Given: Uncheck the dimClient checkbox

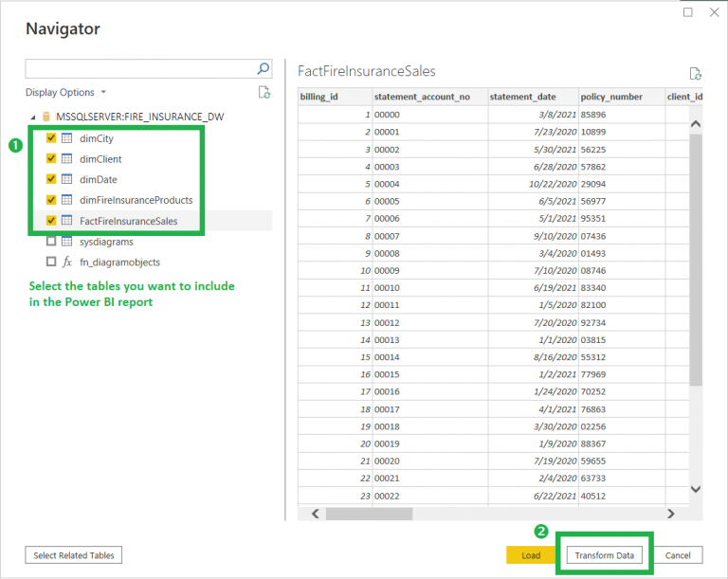Looking at the screenshot, I should pos(51,159).
